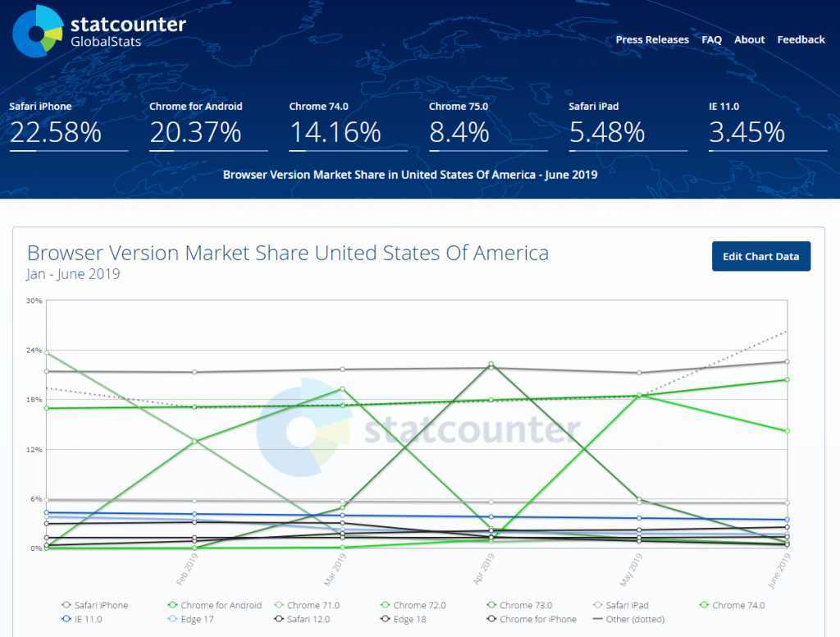Select the Safari iPhone June 2019 data point

coord(787,361)
